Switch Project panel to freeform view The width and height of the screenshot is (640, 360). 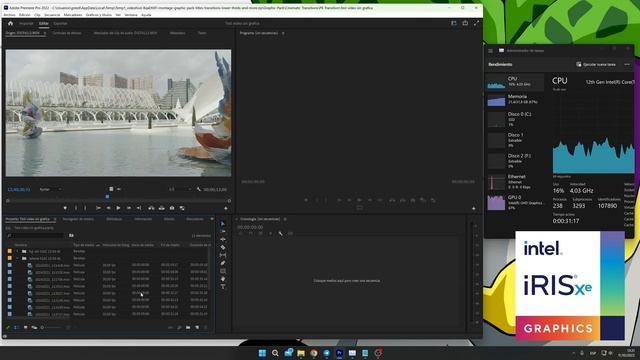(34, 327)
